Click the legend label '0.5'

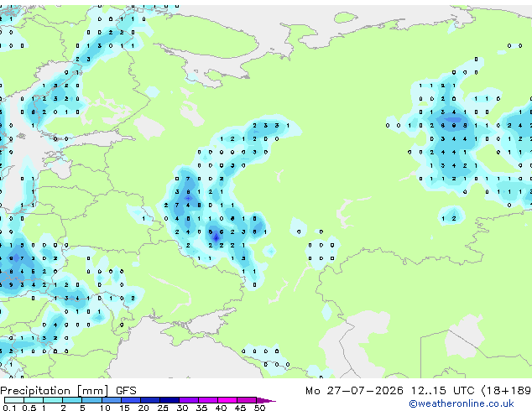29,408
